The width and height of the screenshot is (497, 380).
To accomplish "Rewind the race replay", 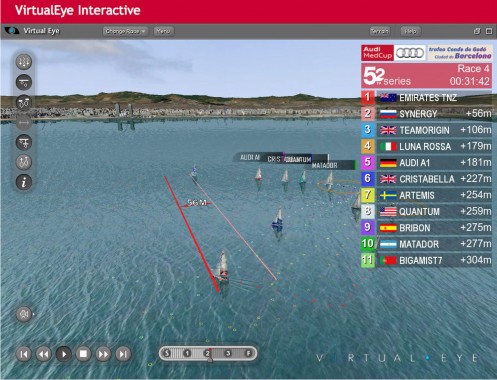I will [44, 354].
